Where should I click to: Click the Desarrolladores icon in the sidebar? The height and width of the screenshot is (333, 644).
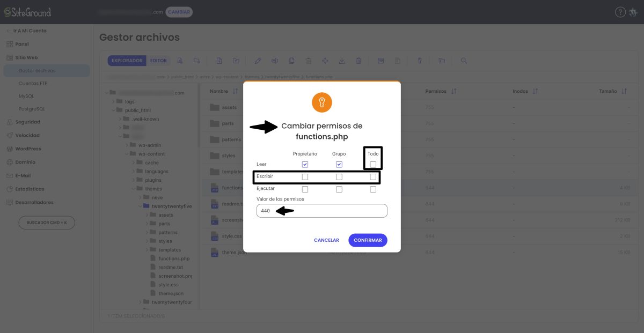tap(10, 202)
